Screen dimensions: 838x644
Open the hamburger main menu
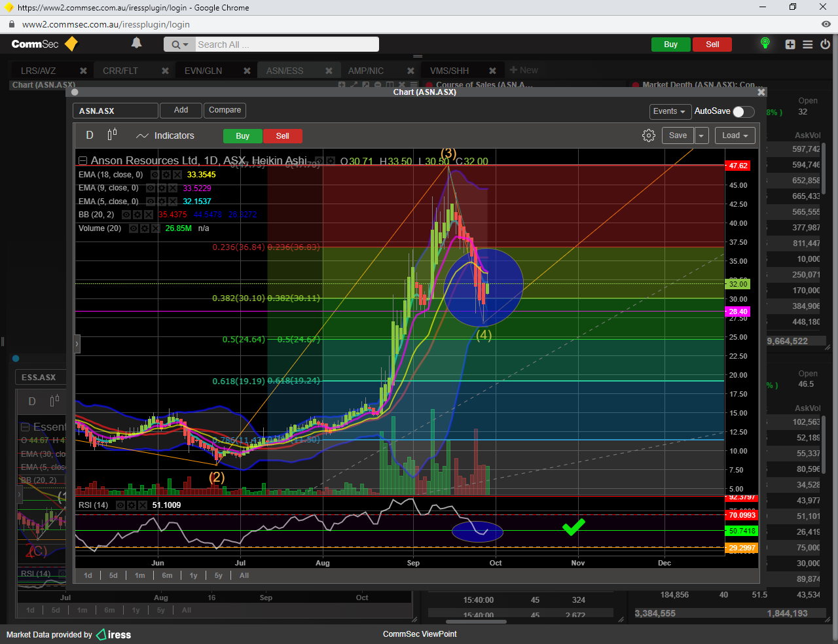tap(808, 45)
